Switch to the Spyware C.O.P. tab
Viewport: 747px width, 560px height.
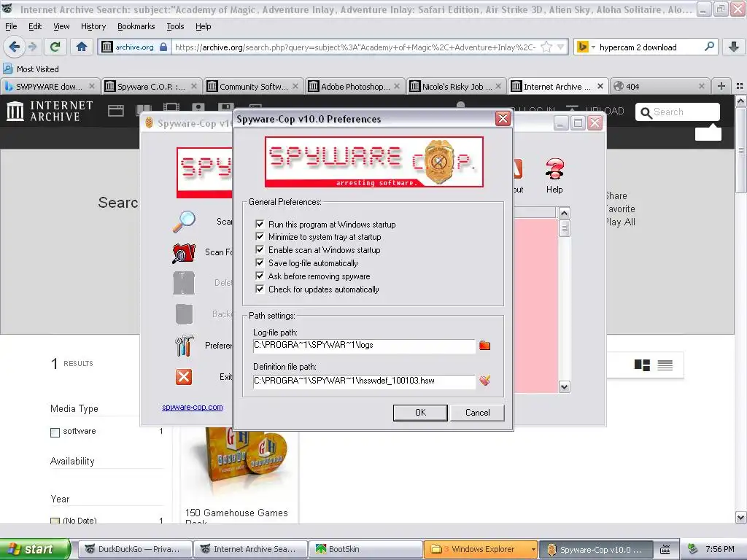click(x=151, y=87)
